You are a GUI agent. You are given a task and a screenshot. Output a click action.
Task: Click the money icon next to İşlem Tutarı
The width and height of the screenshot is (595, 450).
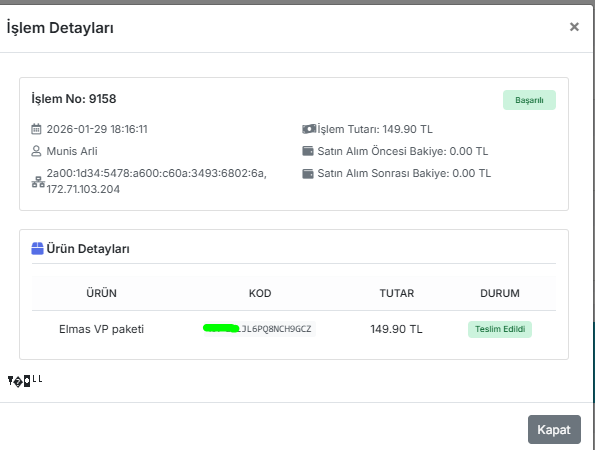tap(309, 129)
